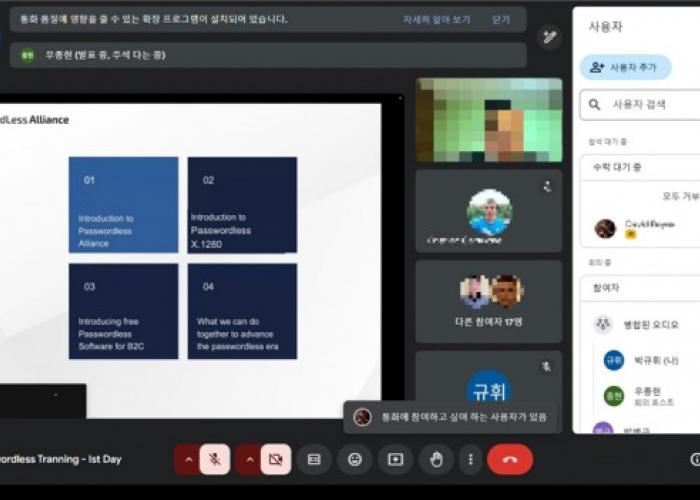Click the blue 규휘 avatar in participant list
Screen dimensions: 700x500
[x=613, y=360]
